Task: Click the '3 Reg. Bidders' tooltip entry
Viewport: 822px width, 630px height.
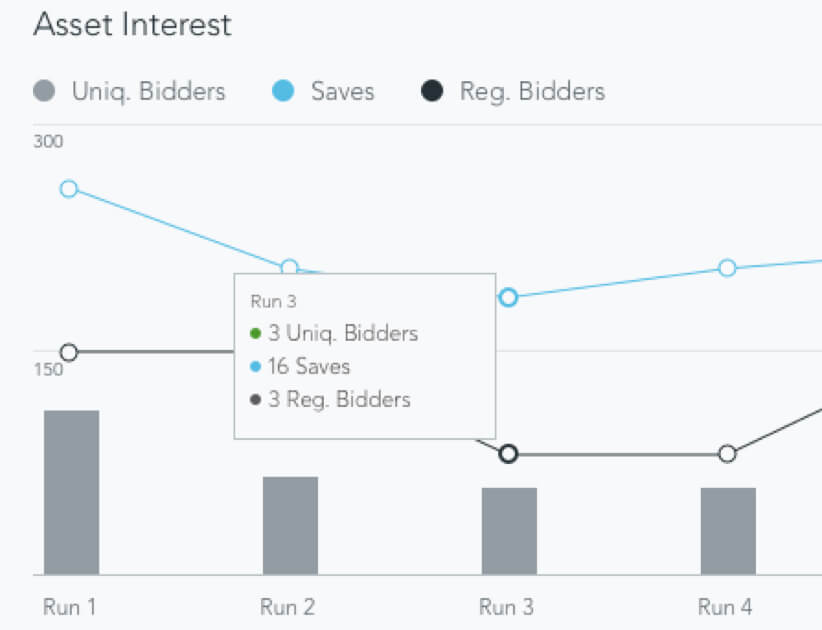Action: (x=338, y=400)
